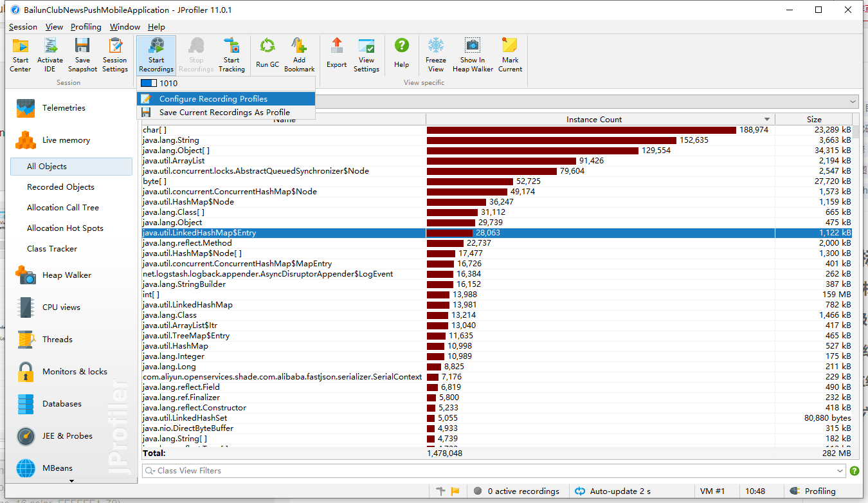Click green help icon beside filter
The image size is (868, 503).
pyautogui.click(x=854, y=471)
